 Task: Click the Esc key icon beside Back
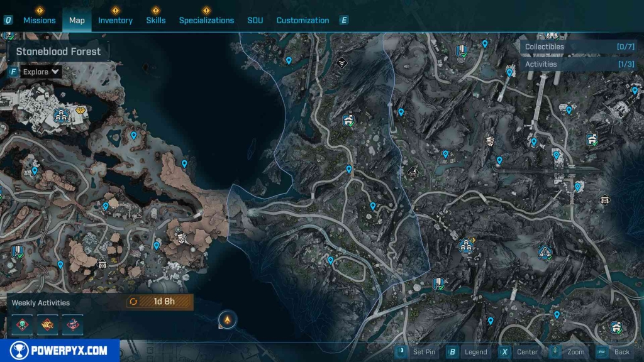tap(602, 352)
